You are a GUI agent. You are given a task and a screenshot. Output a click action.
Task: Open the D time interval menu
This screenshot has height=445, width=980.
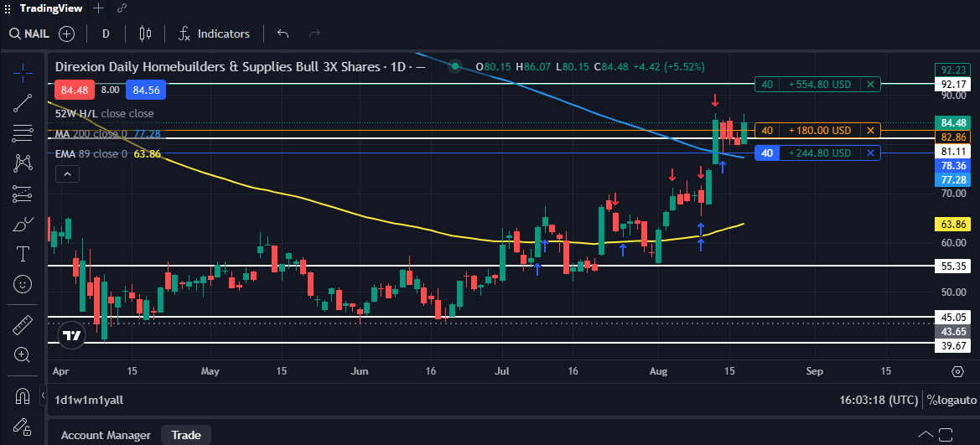pos(106,34)
